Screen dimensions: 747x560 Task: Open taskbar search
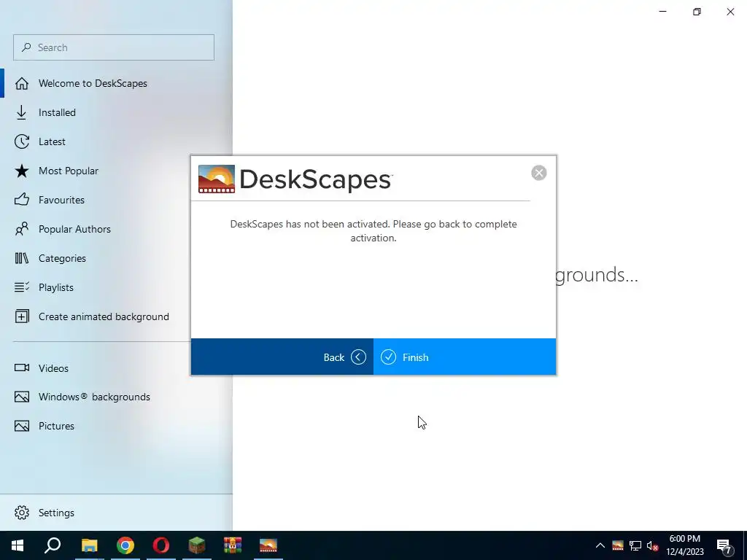[x=53, y=545]
